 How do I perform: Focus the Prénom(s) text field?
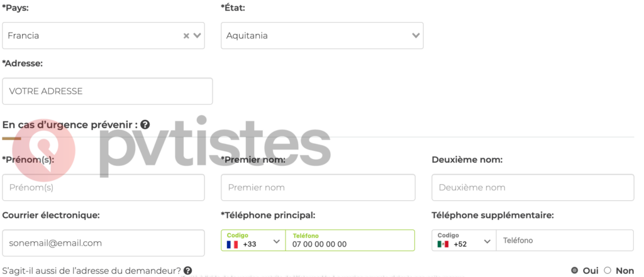[x=104, y=187]
